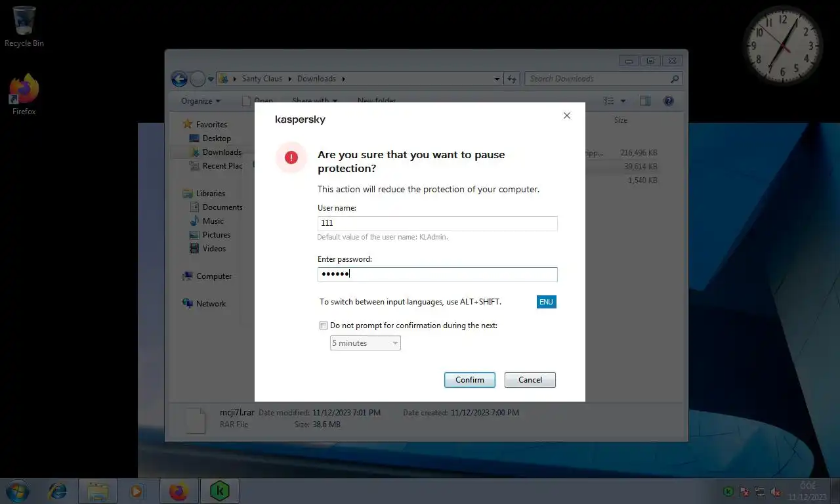Maximize the Explorer Downloads window
Image resolution: width=840 pixels, height=504 pixels.
pyautogui.click(x=650, y=60)
